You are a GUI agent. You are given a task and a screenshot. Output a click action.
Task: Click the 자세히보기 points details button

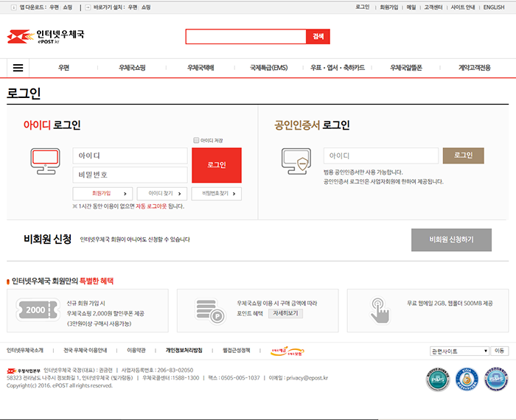point(285,313)
